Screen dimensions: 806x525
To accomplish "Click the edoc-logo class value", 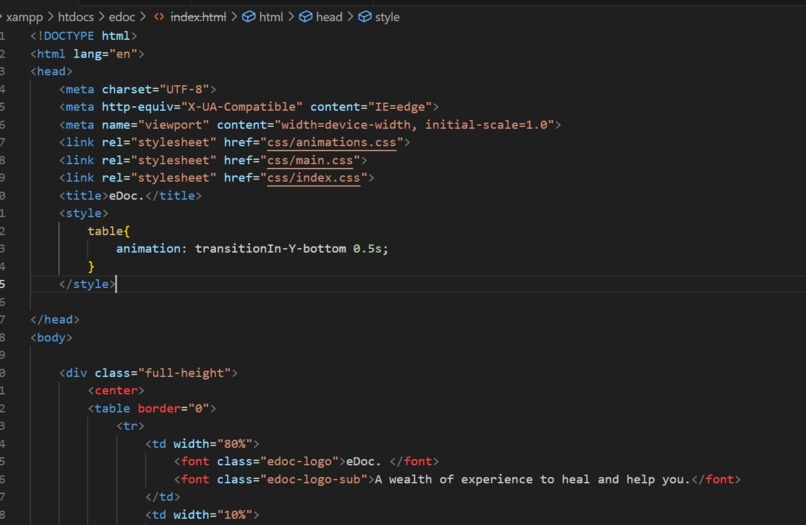I will click(x=299, y=462).
